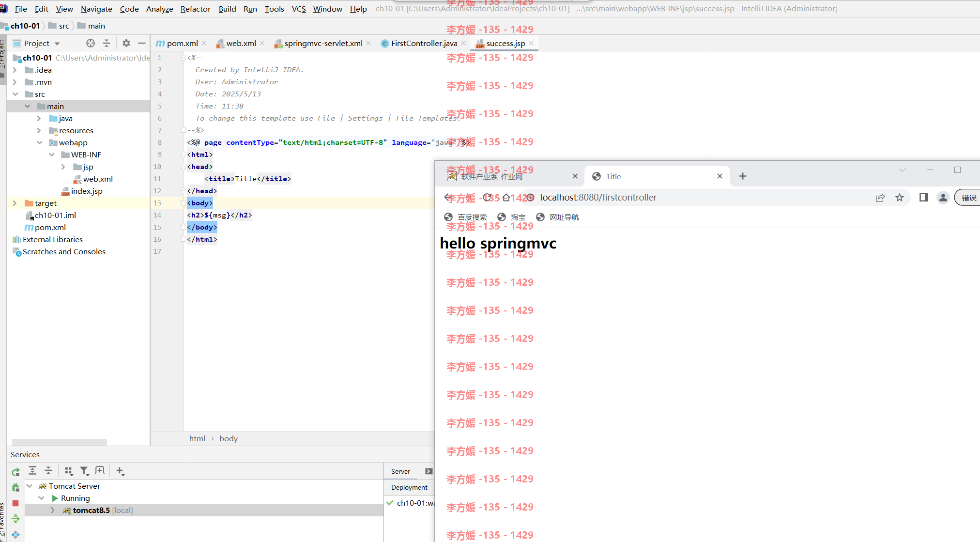Add a service with plus icon

click(x=120, y=470)
